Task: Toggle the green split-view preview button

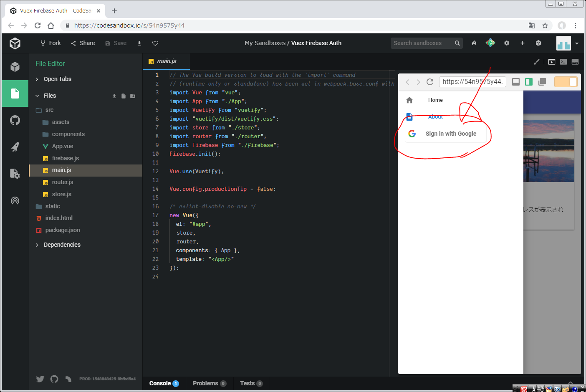Action: [x=529, y=82]
